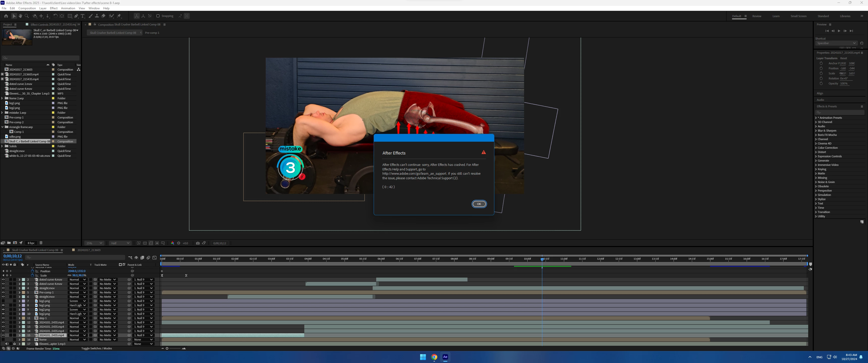The image size is (868, 363).
Task: Toggle visibility of step 1 layer
Action: point(3,318)
